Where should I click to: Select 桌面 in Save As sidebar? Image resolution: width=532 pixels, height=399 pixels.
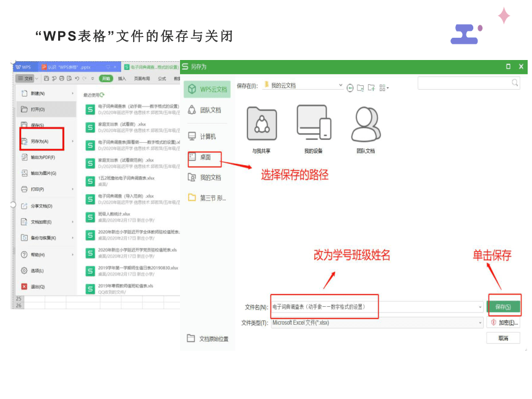coord(205,157)
